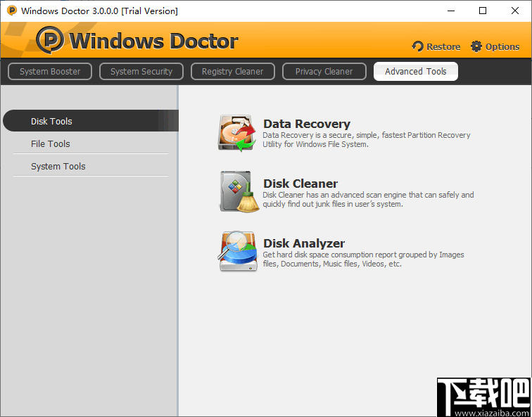Select the Privacy Cleaner tab
Viewport: 532px width, 417px height.
point(324,72)
